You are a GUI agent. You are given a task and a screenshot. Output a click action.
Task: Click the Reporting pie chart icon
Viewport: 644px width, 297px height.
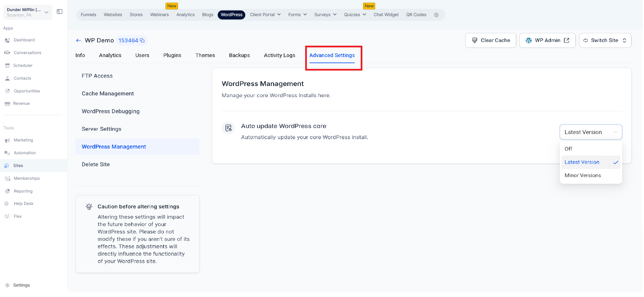(x=7, y=191)
